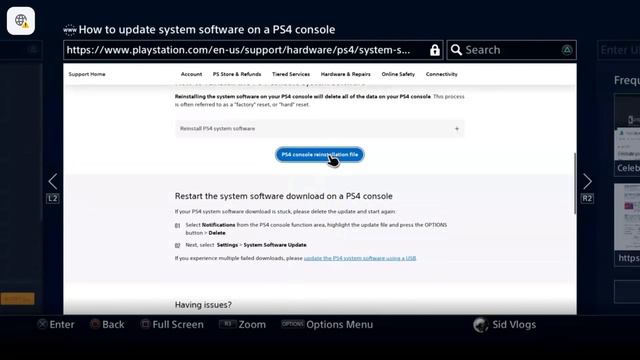640x360 pixels.
Task: Click the padlock icon in URL bar
Action: point(435,50)
